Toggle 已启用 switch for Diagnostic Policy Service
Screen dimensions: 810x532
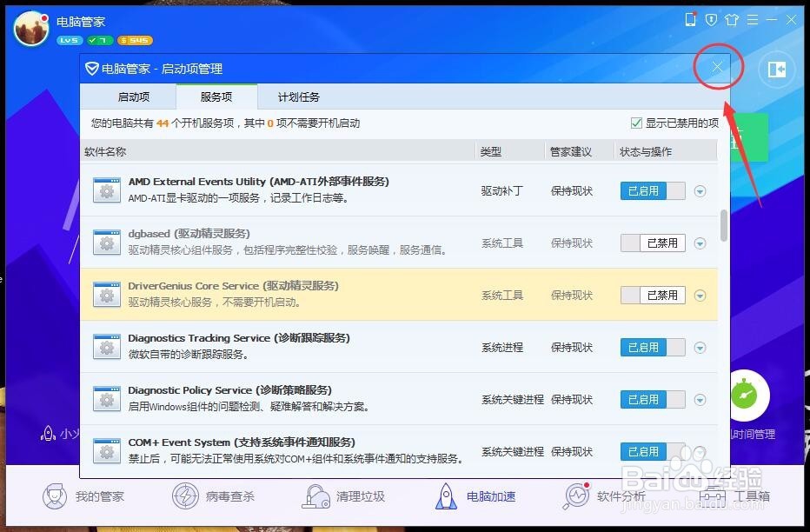[653, 399]
